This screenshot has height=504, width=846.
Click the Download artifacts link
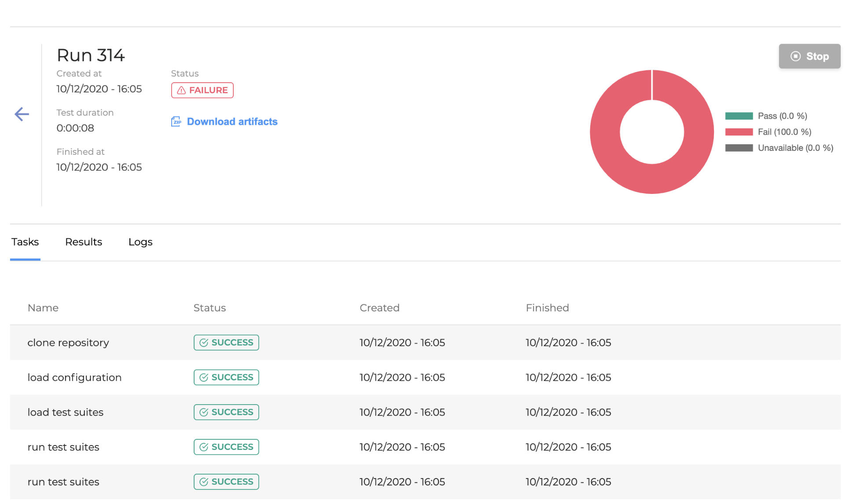pos(232,121)
